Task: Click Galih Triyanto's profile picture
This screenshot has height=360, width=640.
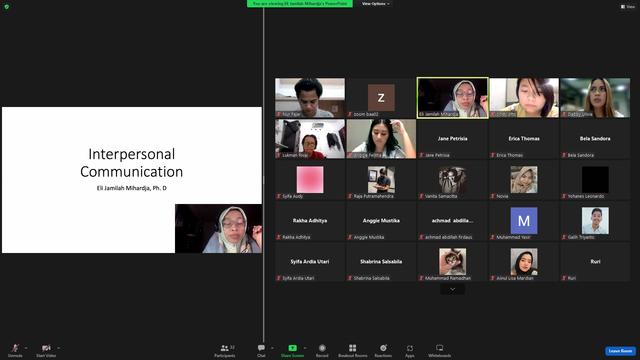Action: tap(595, 220)
